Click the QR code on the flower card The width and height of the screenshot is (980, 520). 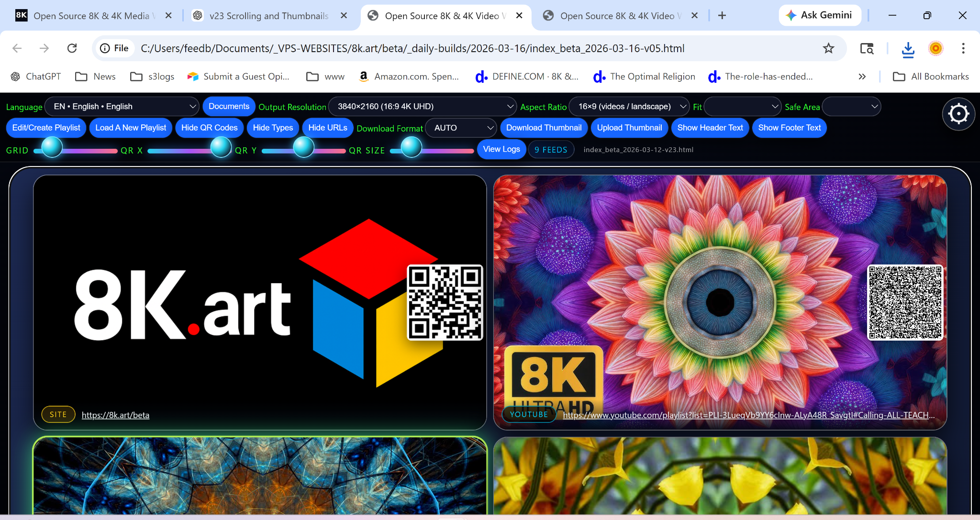coord(905,302)
